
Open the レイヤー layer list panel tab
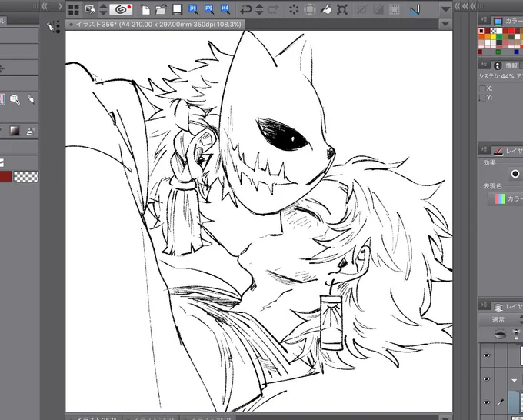[508, 306]
